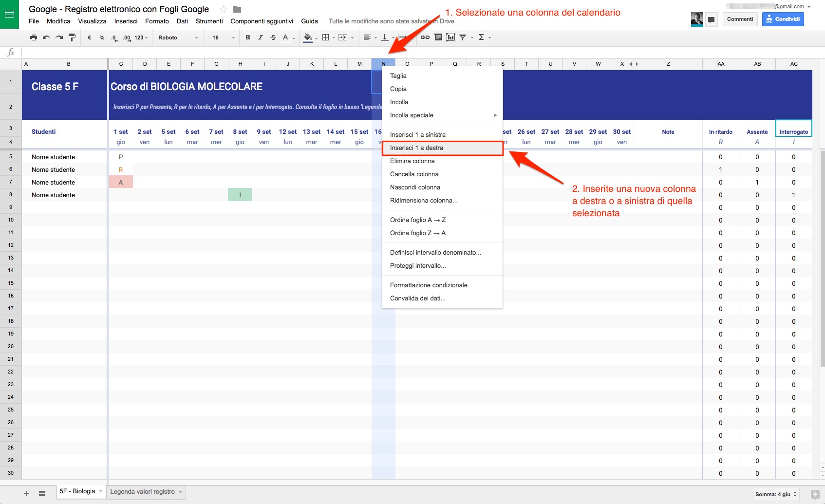Format cell as currency (euro)
The image size is (825, 504).
(89, 37)
